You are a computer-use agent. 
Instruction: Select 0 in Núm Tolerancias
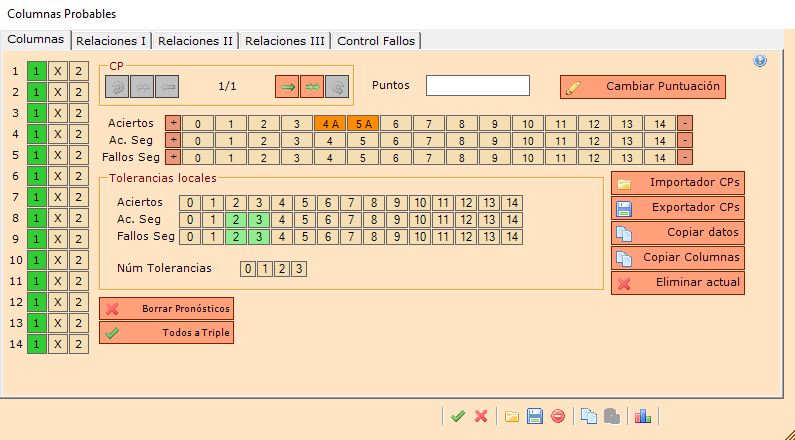coord(247,269)
